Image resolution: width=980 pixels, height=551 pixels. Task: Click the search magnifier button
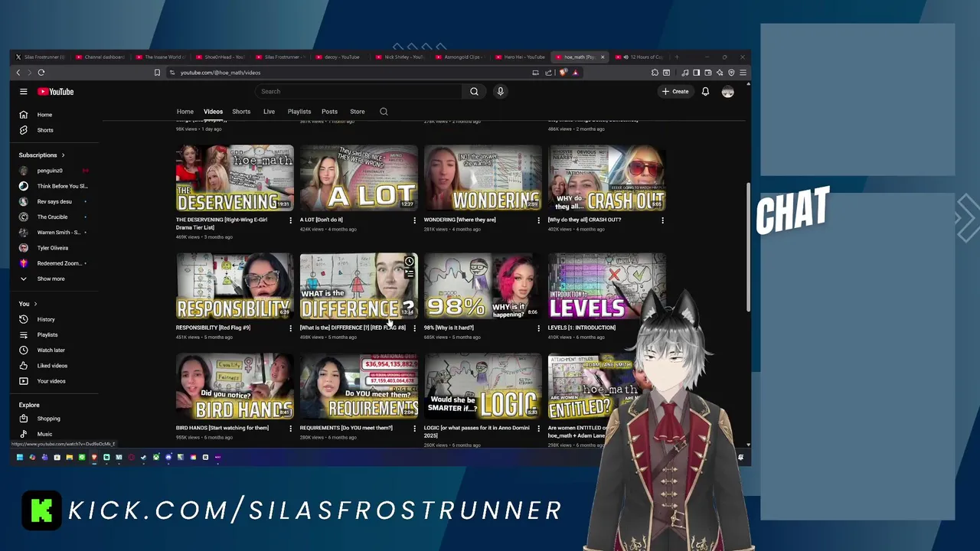(x=474, y=92)
